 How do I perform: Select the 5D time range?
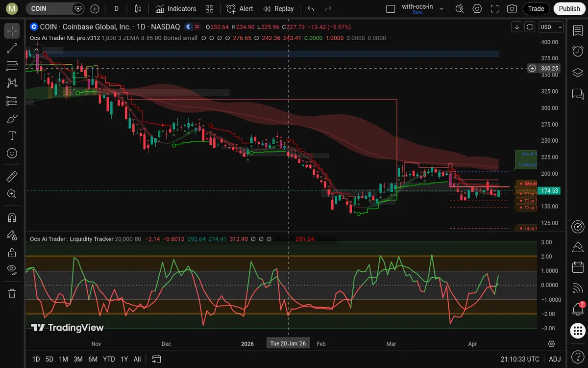(x=49, y=359)
